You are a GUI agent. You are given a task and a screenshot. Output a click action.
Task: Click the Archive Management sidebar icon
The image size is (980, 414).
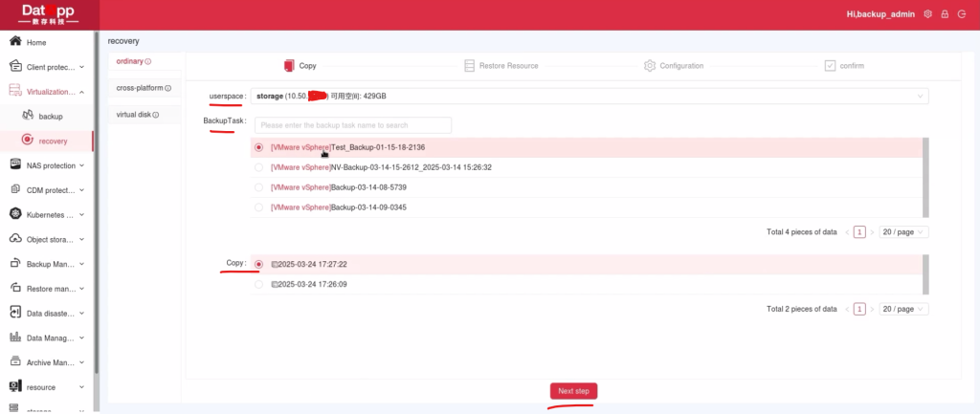pos(15,362)
